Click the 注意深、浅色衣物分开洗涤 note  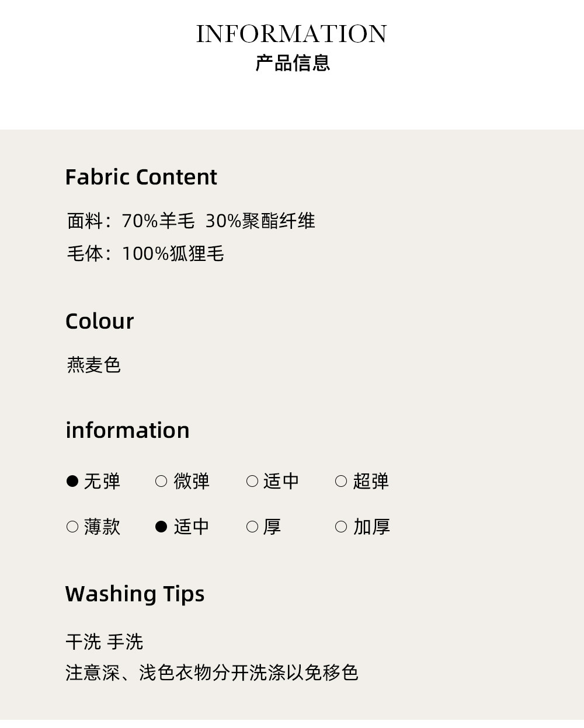(x=211, y=673)
